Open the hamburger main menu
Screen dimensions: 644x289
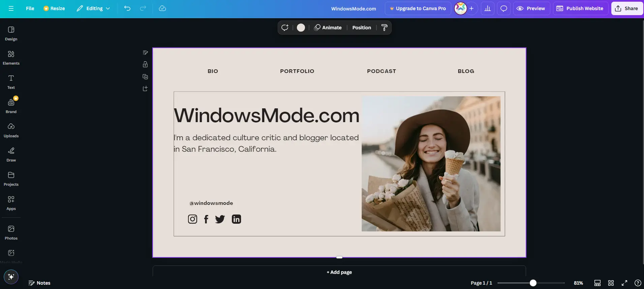tap(11, 8)
